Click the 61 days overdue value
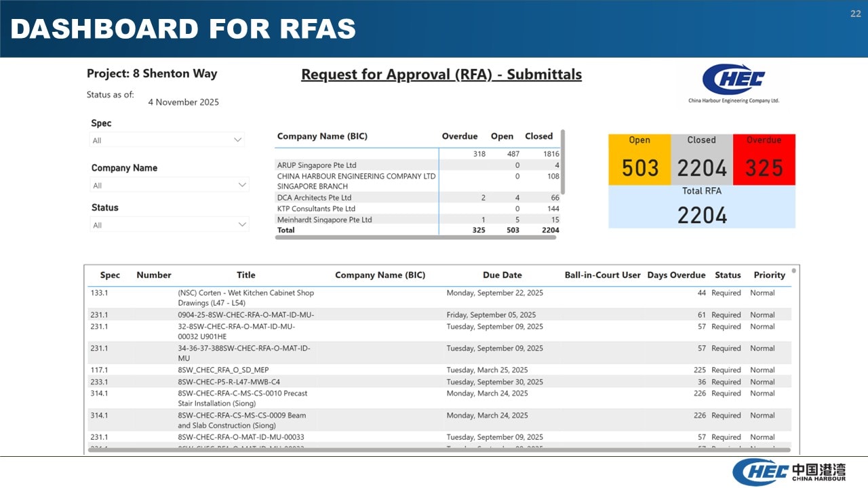The image size is (868, 488). [702, 315]
